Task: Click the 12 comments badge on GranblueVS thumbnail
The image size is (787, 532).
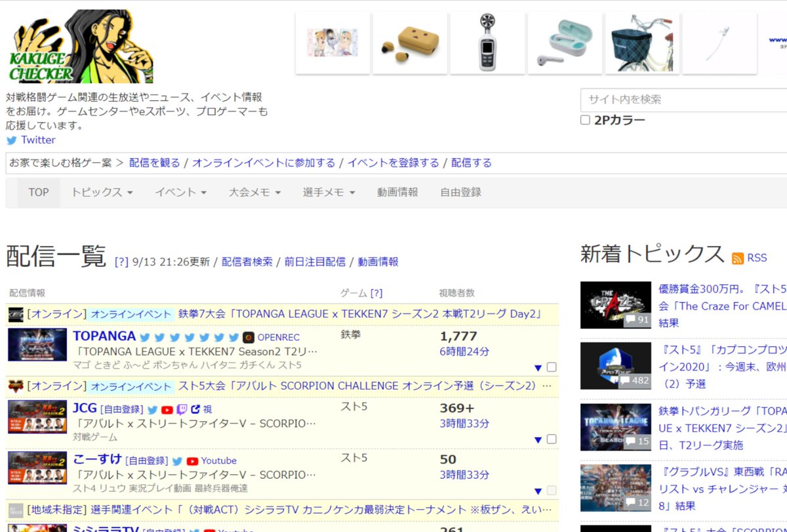Action: coord(636,502)
